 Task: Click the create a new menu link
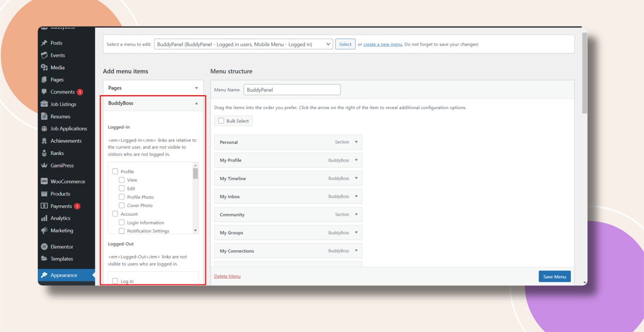[x=383, y=44]
